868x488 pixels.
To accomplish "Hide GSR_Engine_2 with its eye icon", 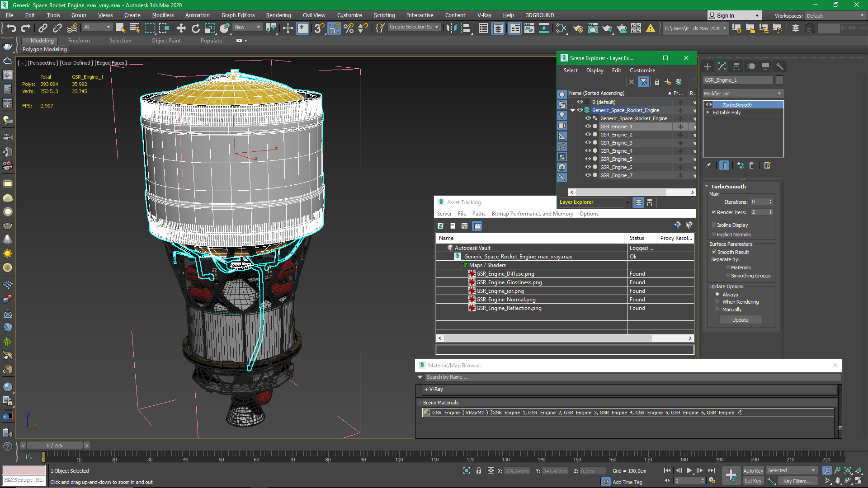I will (x=588, y=135).
